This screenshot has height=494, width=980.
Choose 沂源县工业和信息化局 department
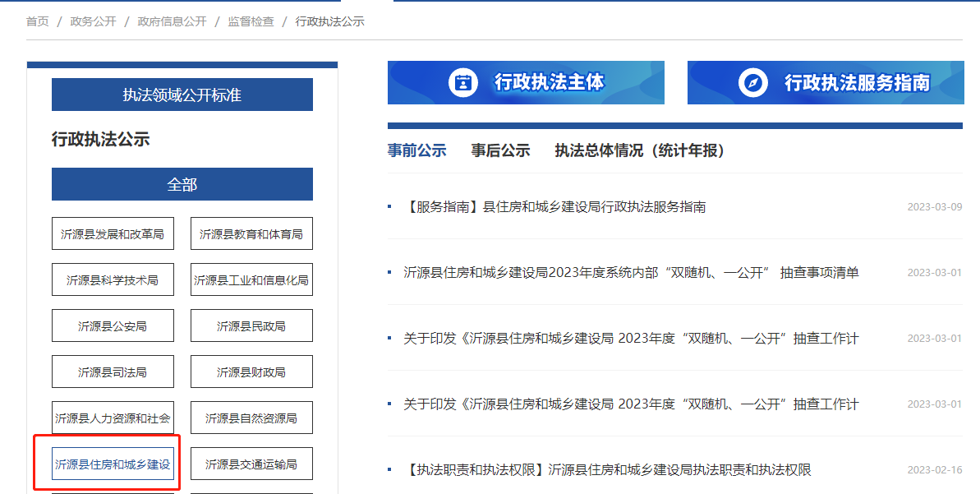[251, 280]
